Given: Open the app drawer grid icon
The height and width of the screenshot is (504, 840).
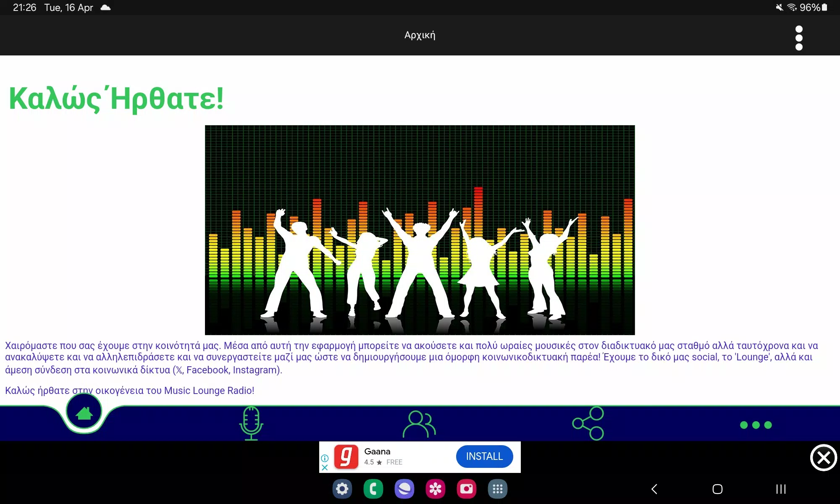Looking at the screenshot, I should [x=498, y=489].
